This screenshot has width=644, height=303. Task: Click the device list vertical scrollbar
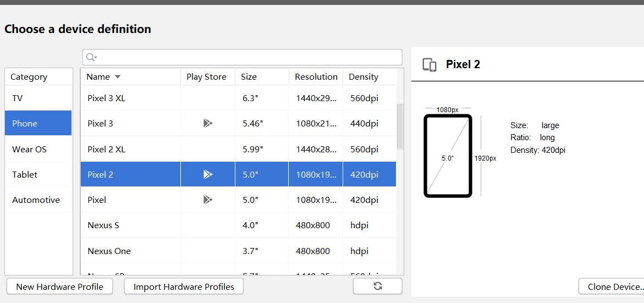click(400, 126)
